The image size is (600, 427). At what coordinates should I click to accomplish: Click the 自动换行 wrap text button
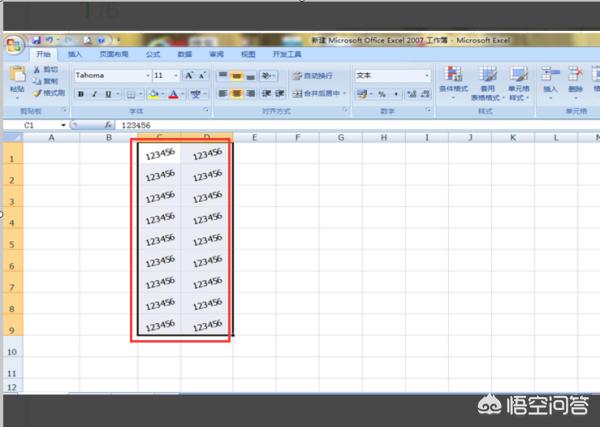pyautogui.click(x=313, y=76)
